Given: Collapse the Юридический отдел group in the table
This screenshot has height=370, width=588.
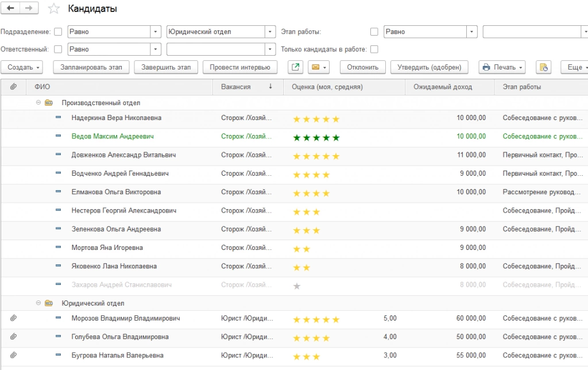Looking at the screenshot, I should (38, 303).
